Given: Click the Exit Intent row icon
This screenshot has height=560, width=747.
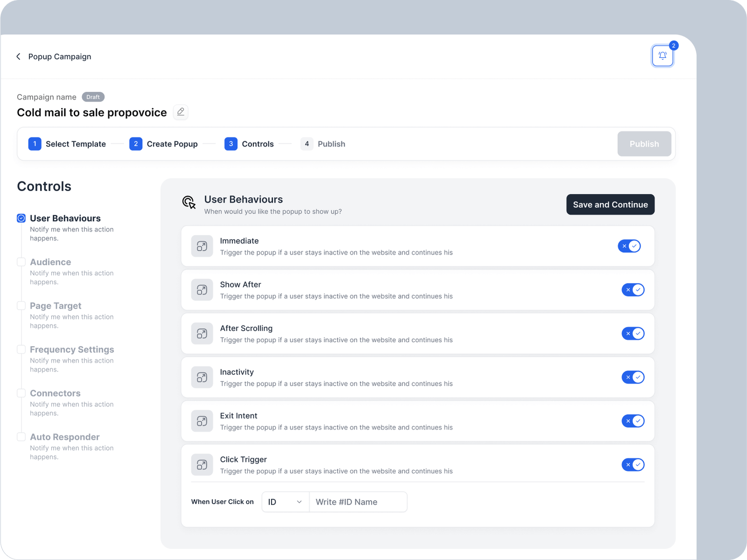Looking at the screenshot, I should pyautogui.click(x=202, y=421).
